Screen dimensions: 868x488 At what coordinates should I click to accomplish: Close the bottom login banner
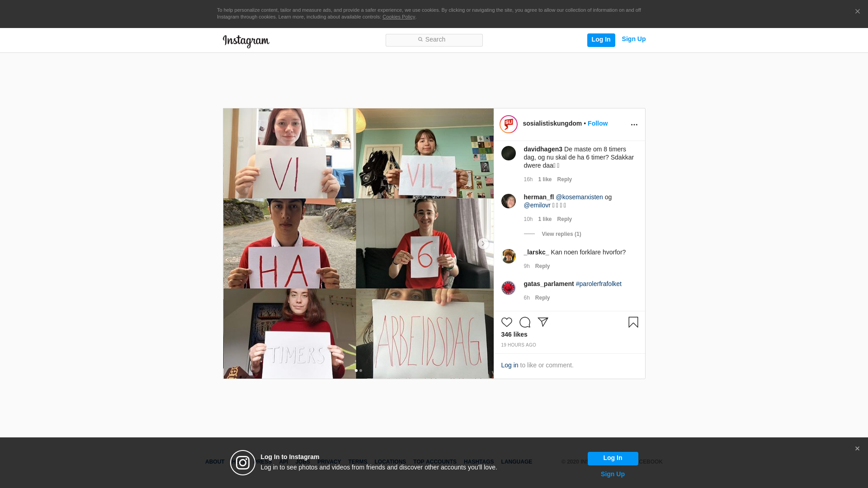click(857, 449)
